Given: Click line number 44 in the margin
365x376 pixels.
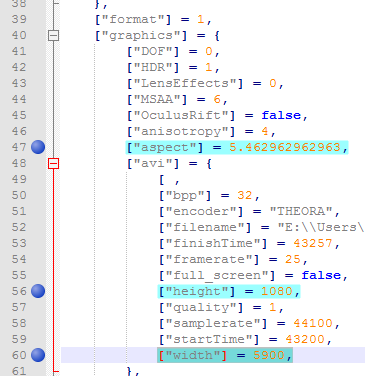Looking at the screenshot, I should (x=19, y=99).
